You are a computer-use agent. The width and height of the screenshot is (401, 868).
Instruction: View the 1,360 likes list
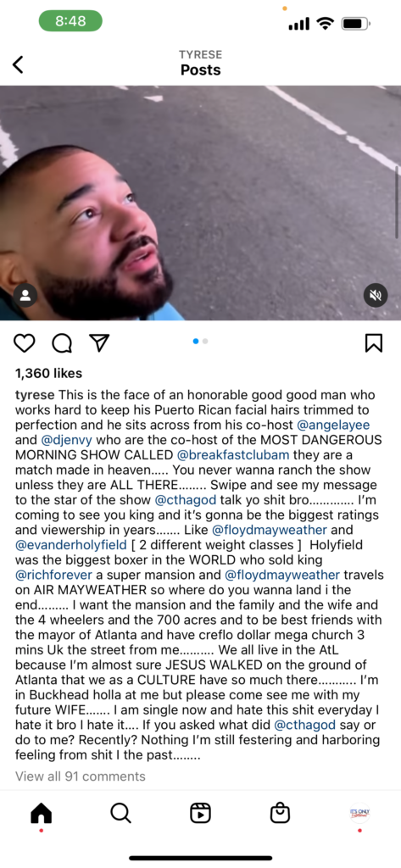48,374
